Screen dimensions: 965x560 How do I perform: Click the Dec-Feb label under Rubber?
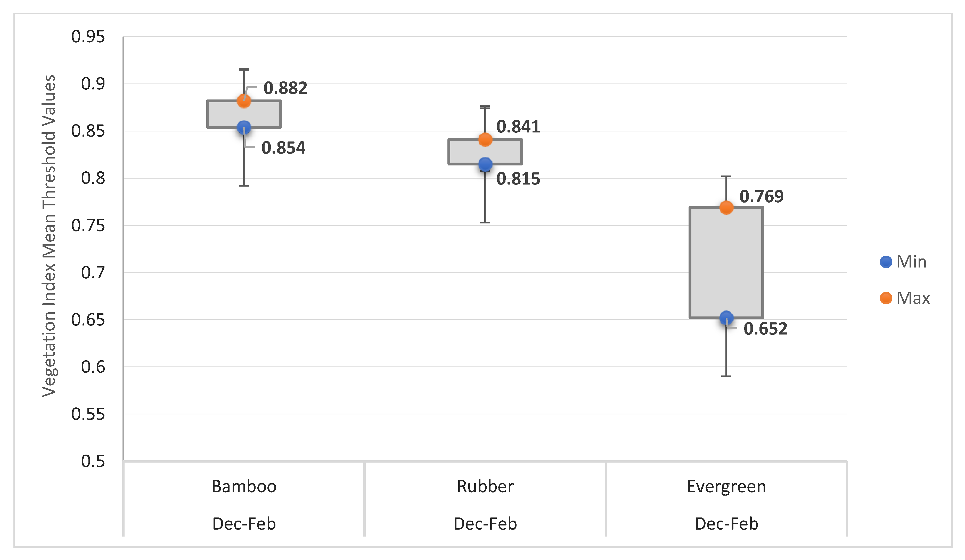pyautogui.click(x=485, y=524)
